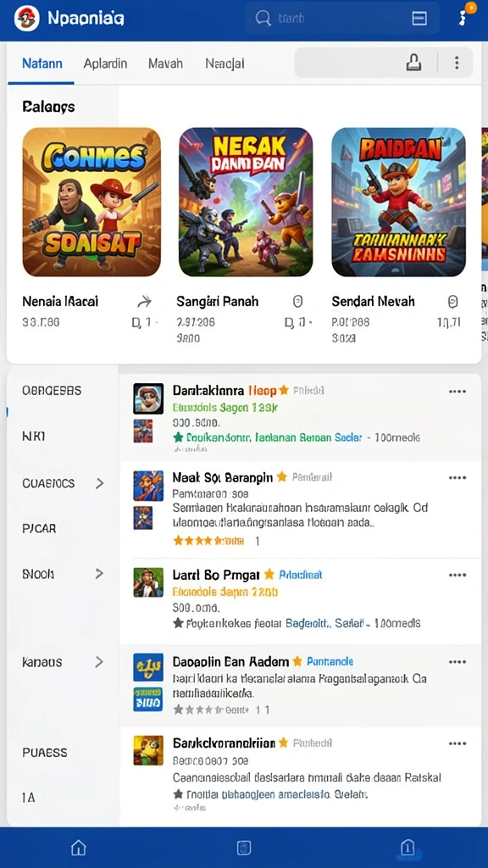Tap the center icon in bottom navigation
This screenshot has height=868, width=488.
coord(244,848)
